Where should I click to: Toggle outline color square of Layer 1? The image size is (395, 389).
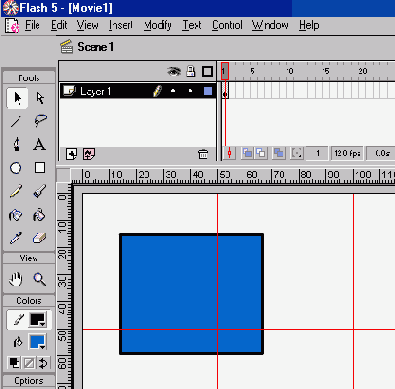208,91
